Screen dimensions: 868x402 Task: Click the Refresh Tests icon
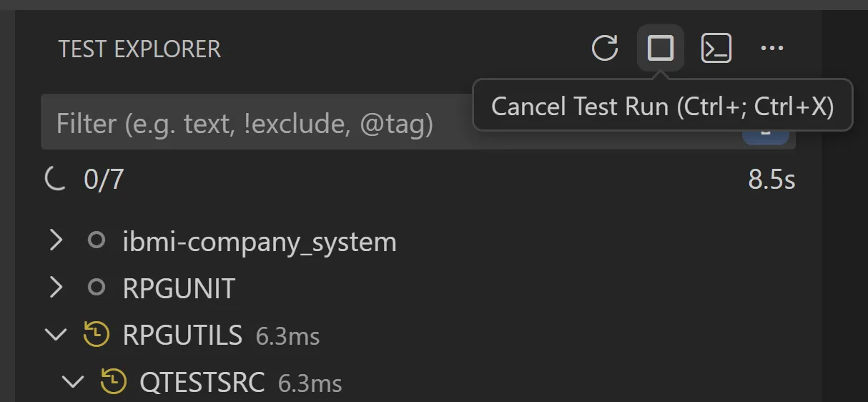pyautogui.click(x=605, y=49)
